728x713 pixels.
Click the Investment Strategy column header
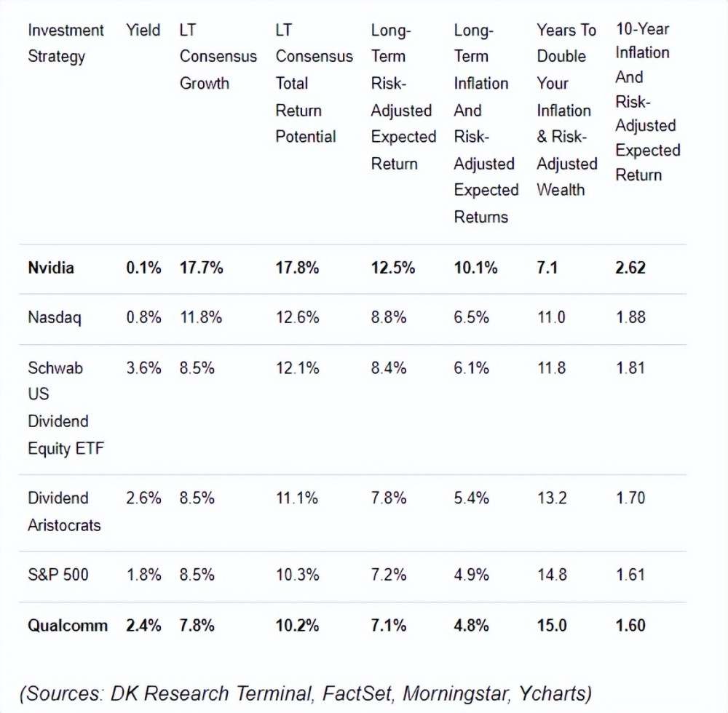click(x=66, y=44)
